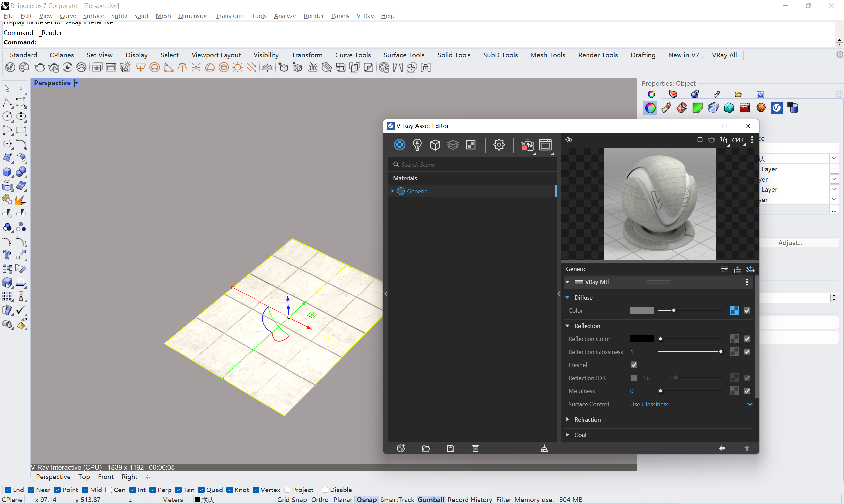
Task: Uncheck the Fresnel checkbox
Action: pyautogui.click(x=634, y=365)
